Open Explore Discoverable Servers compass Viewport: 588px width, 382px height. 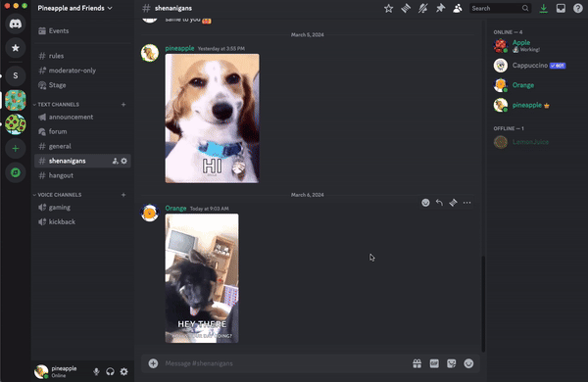coord(16,172)
